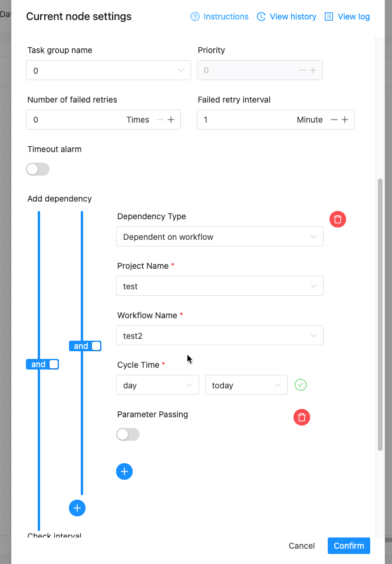392x564 pixels.
Task: Toggle the inner and/or relation switch
Action: pos(85,346)
